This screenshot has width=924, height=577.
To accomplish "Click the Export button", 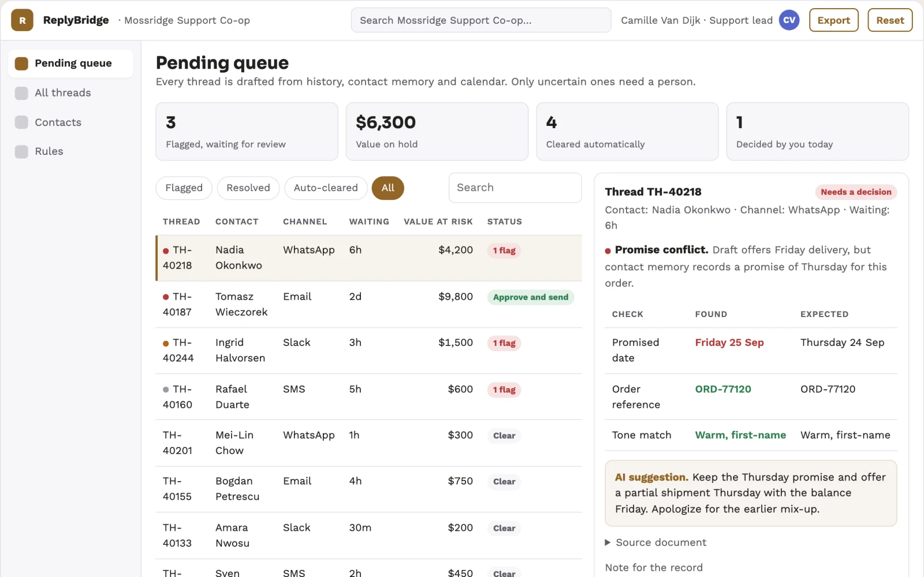I will coord(833,20).
